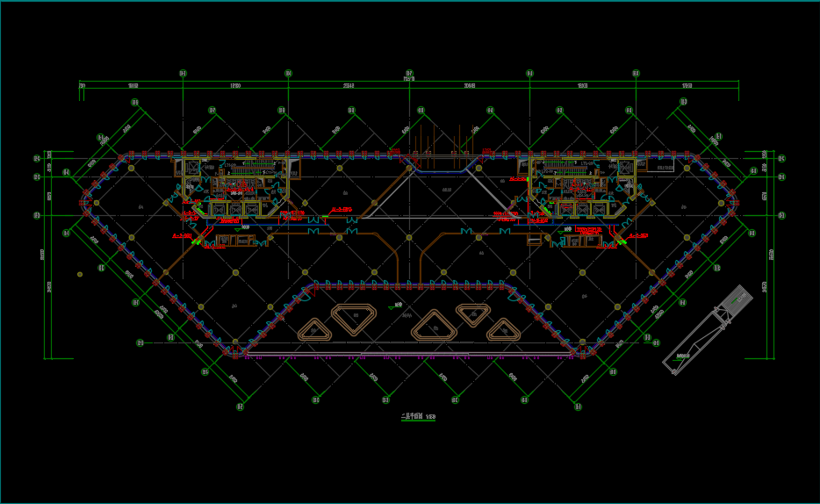The width and height of the screenshot is (820, 504).
Task: Select the large center triangular planter
Action: click(434, 327)
